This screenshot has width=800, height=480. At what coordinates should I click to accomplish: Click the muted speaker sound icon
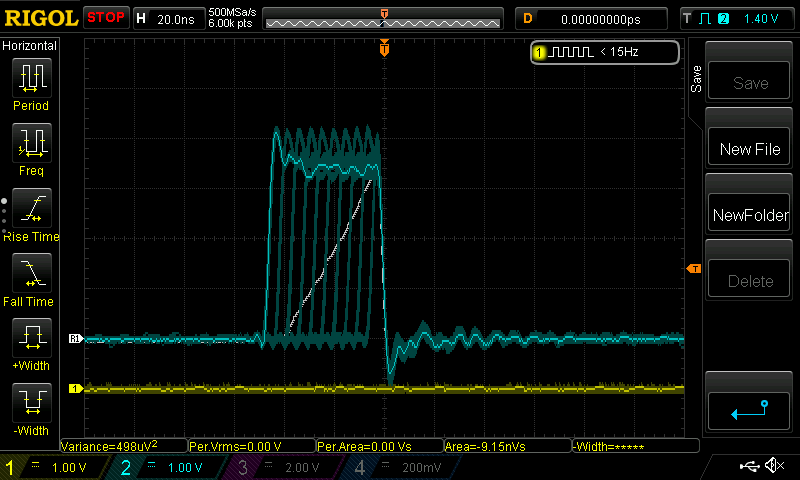[774, 465]
